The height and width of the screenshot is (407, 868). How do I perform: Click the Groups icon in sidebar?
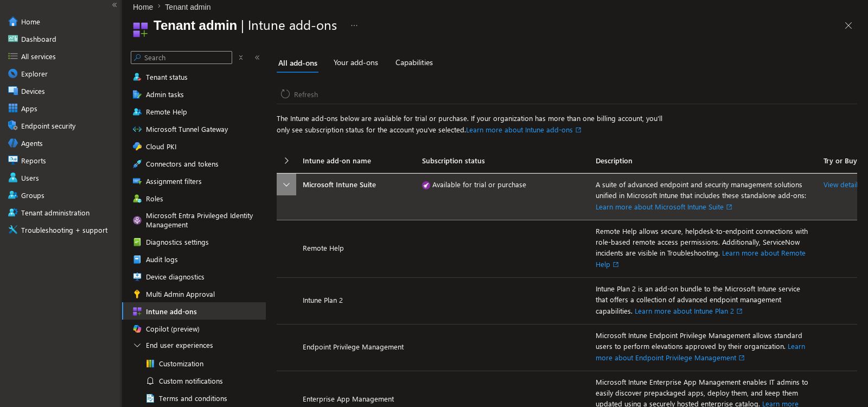[x=13, y=195]
